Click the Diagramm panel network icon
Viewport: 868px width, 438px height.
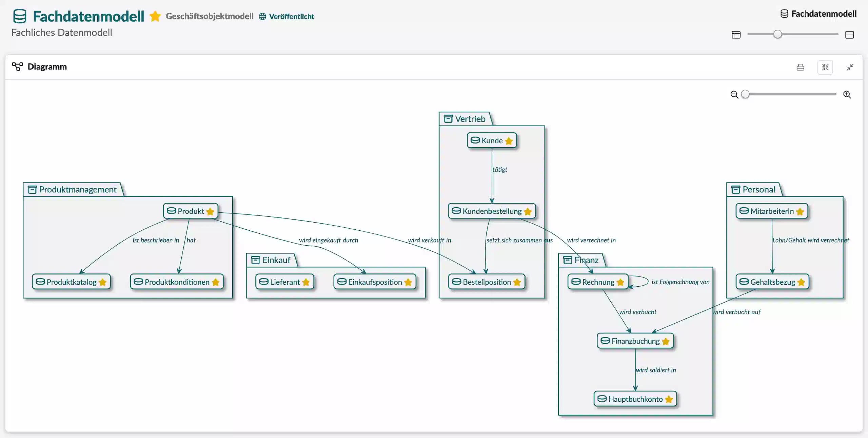(x=17, y=66)
